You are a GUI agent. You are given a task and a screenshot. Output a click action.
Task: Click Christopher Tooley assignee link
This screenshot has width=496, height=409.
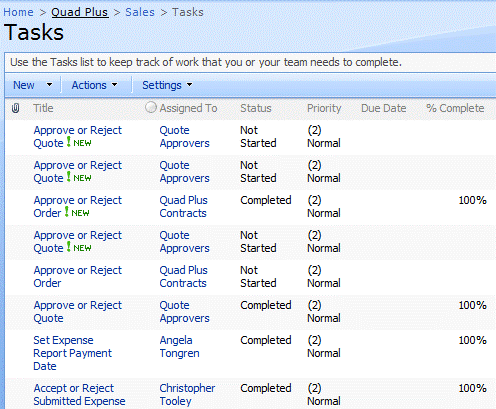[187, 395]
